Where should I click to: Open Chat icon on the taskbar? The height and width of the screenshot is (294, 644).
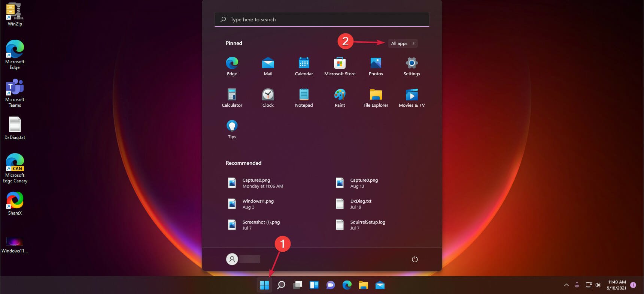tap(331, 285)
